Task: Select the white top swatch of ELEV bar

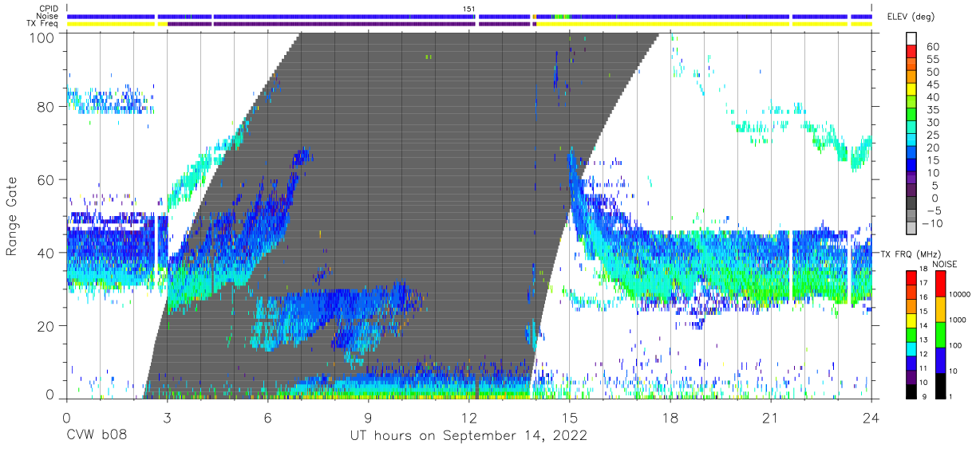Action: click(911, 39)
